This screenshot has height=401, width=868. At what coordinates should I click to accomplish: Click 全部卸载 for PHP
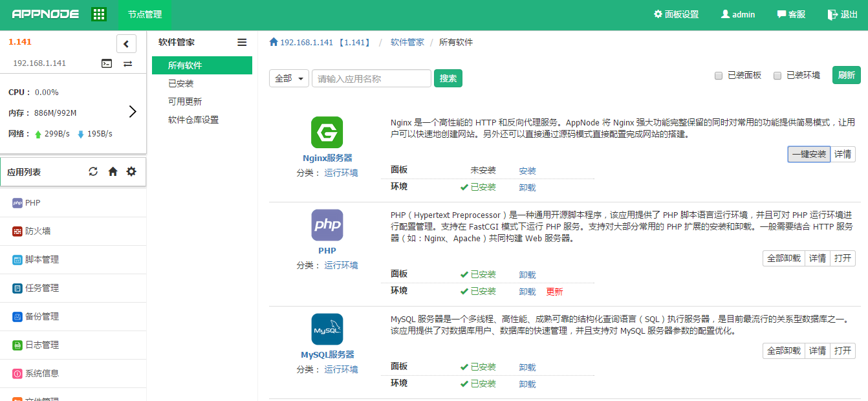[784, 259]
